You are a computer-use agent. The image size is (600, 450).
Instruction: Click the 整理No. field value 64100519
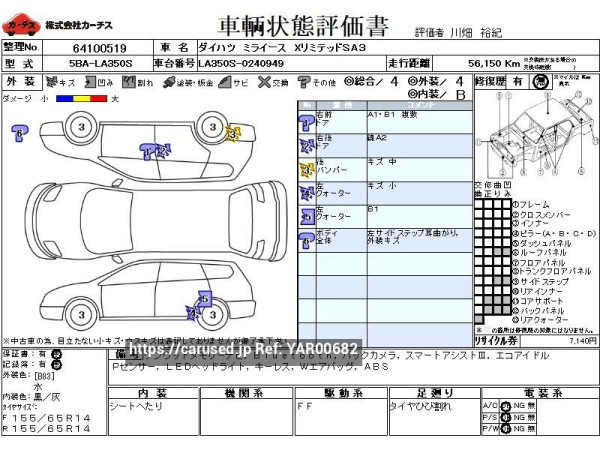100,47
